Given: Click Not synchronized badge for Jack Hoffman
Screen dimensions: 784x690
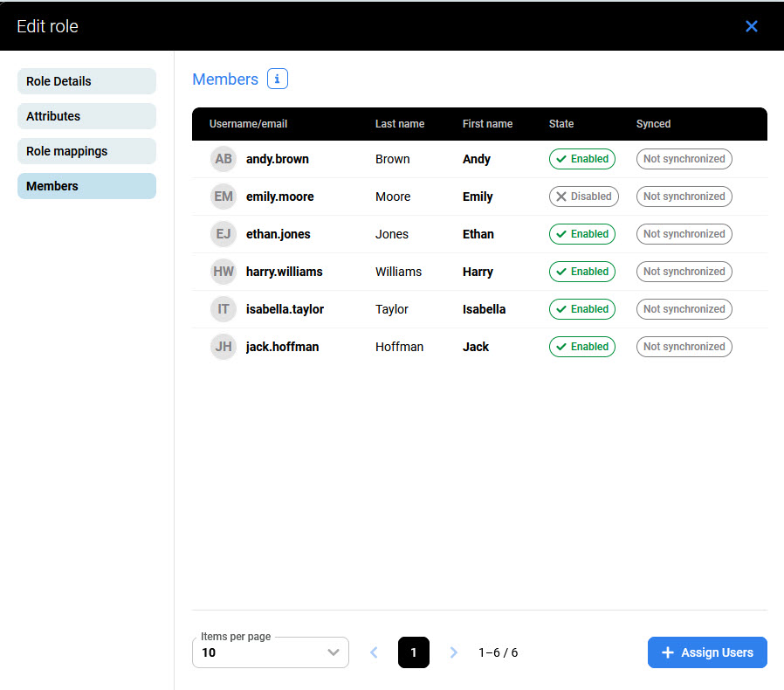Looking at the screenshot, I should tap(684, 347).
